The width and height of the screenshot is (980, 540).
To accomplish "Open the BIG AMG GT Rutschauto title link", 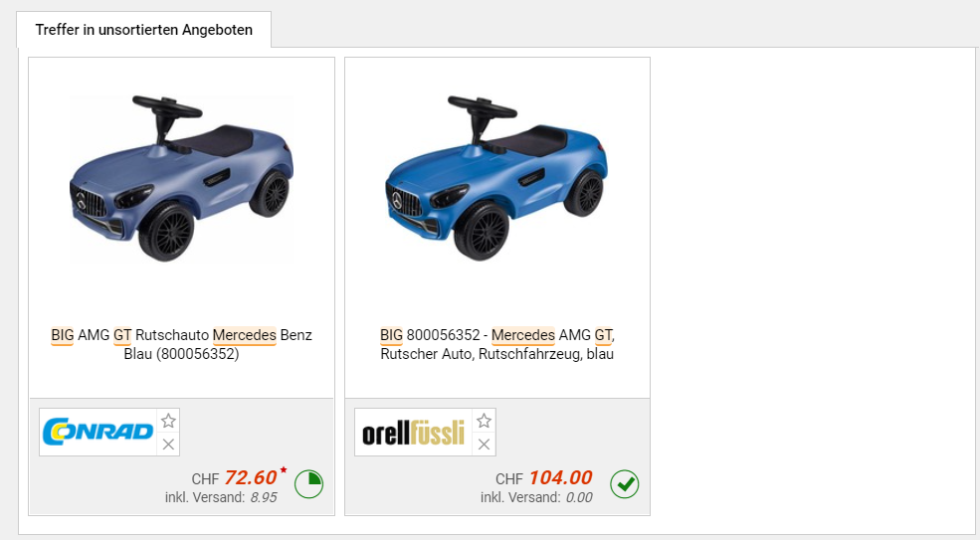I will (x=181, y=344).
